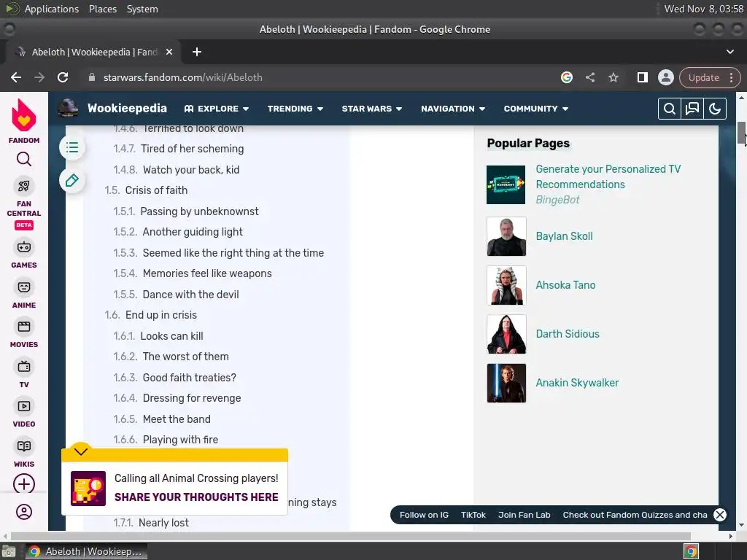This screenshot has width=747, height=560.
Task: Click the plus icon to start a wiki
Action: [24, 484]
